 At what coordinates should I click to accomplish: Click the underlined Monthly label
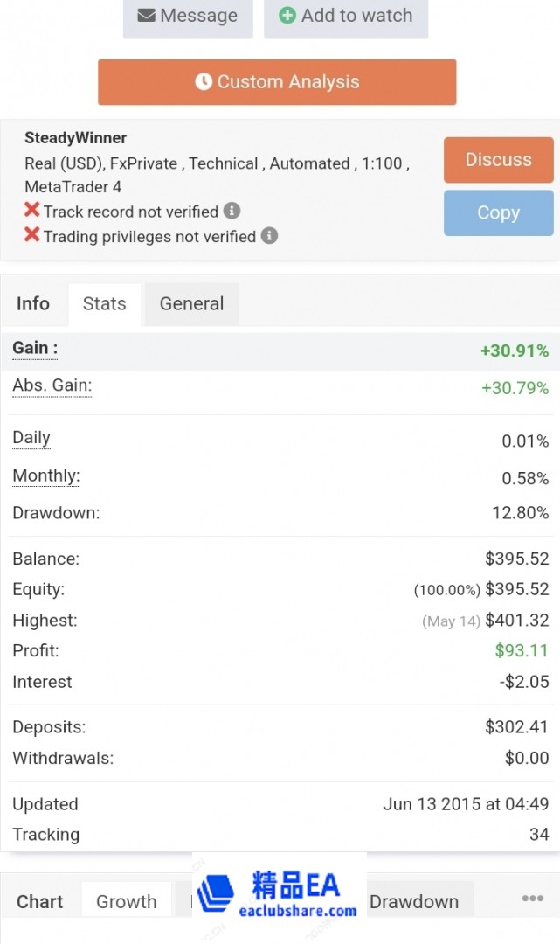(x=45, y=475)
